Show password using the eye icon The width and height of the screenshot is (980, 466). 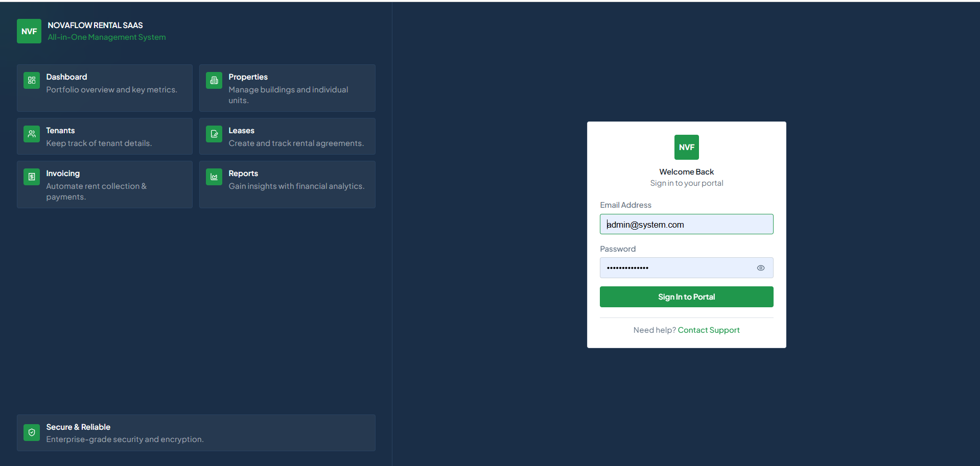point(761,268)
